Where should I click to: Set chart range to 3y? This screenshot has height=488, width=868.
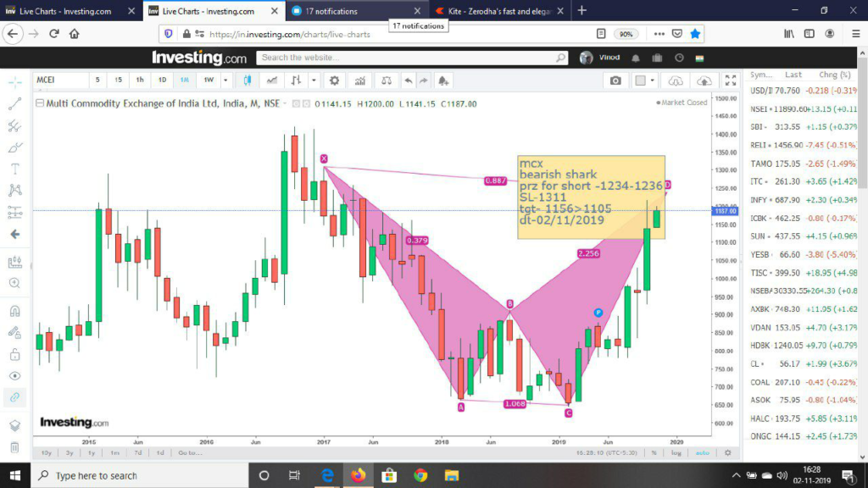click(70, 452)
